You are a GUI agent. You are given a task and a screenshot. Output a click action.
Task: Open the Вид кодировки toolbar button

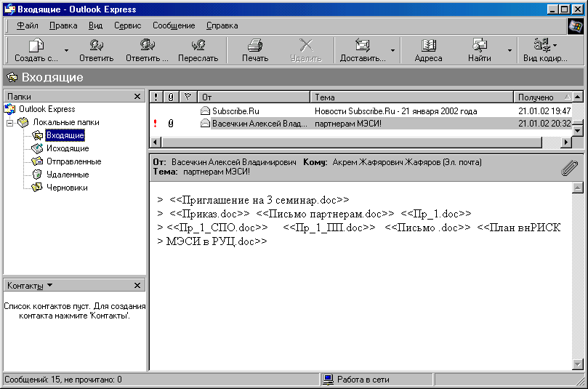tap(545, 50)
